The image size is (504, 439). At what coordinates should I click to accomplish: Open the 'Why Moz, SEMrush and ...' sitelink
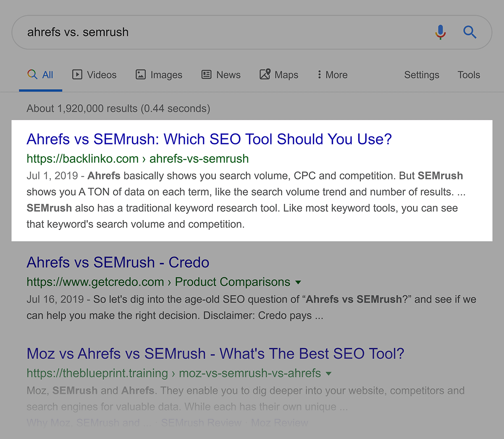89,423
